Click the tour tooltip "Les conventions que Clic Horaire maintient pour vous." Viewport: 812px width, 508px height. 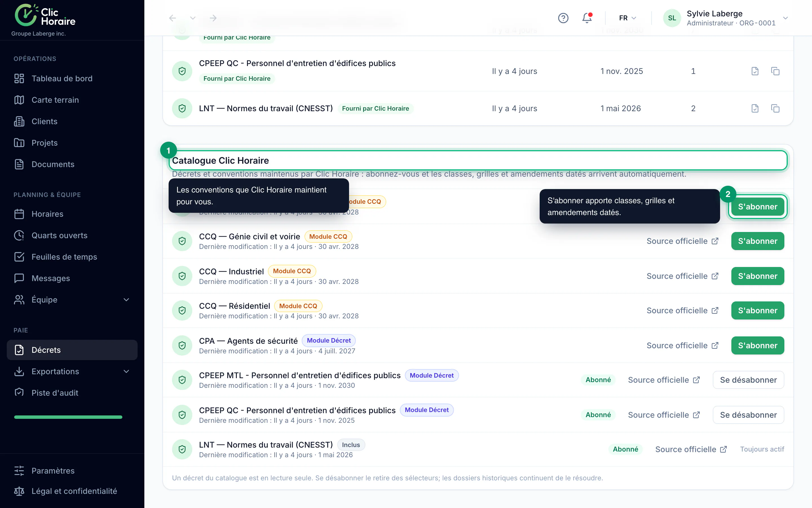coord(259,196)
